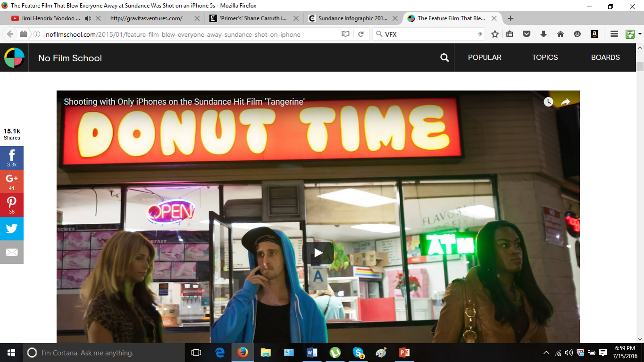Show bookmarks list icon

tap(510, 34)
